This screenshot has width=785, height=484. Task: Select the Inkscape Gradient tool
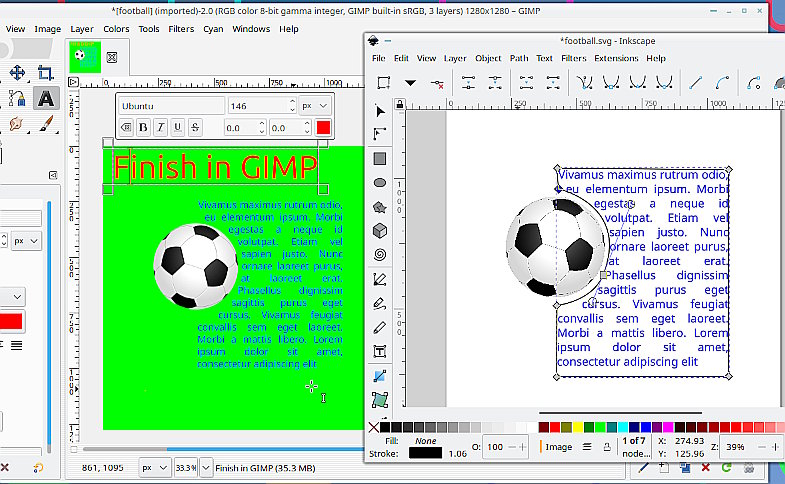click(x=380, y=375)
